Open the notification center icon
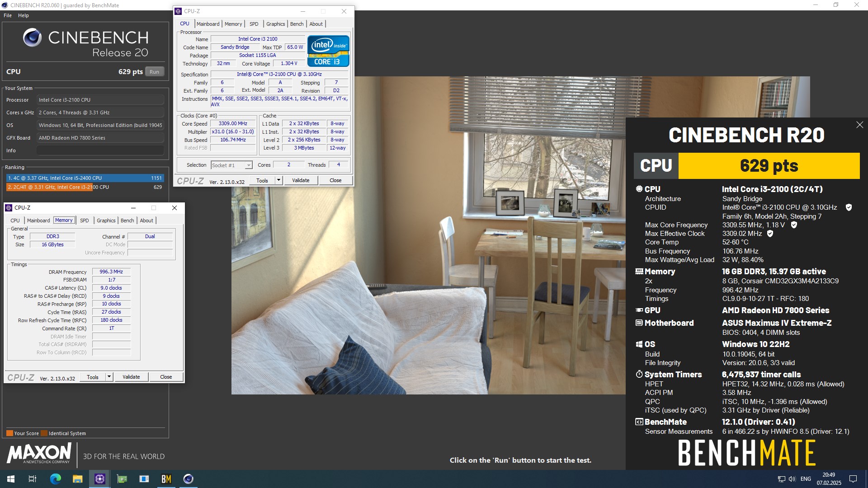 853,479
